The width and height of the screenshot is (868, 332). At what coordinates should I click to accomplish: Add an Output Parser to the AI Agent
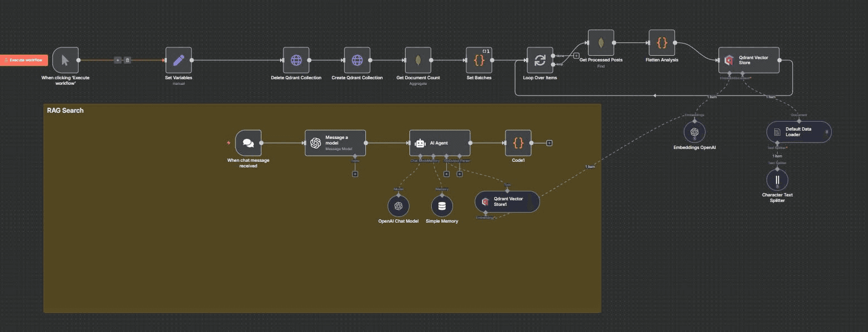point(460,174)
